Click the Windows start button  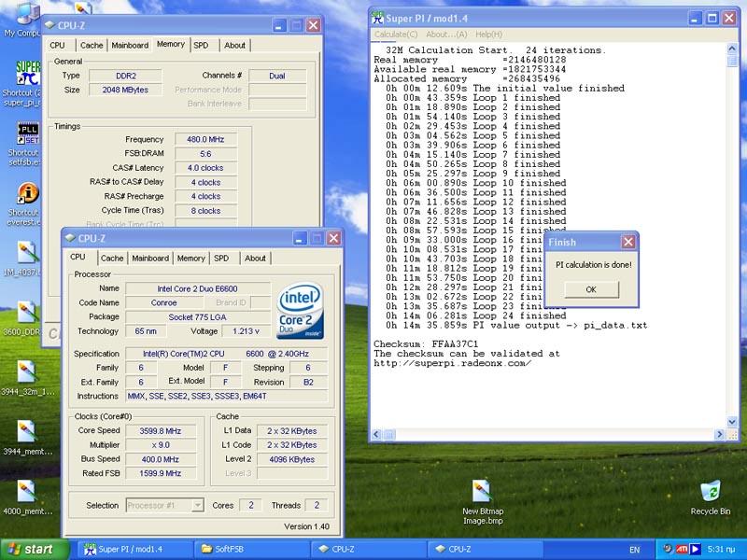tap(35, 549)
